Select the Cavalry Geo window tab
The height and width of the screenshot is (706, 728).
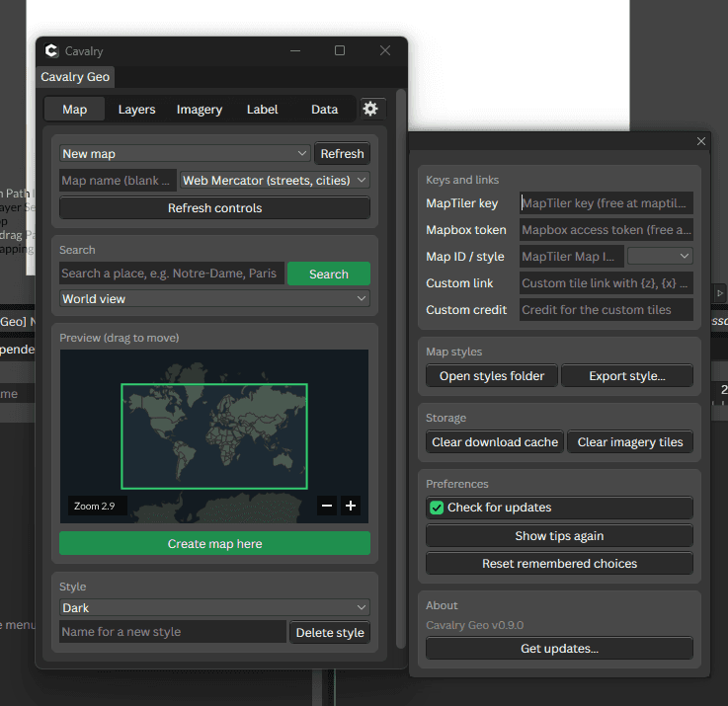(75, 77)
